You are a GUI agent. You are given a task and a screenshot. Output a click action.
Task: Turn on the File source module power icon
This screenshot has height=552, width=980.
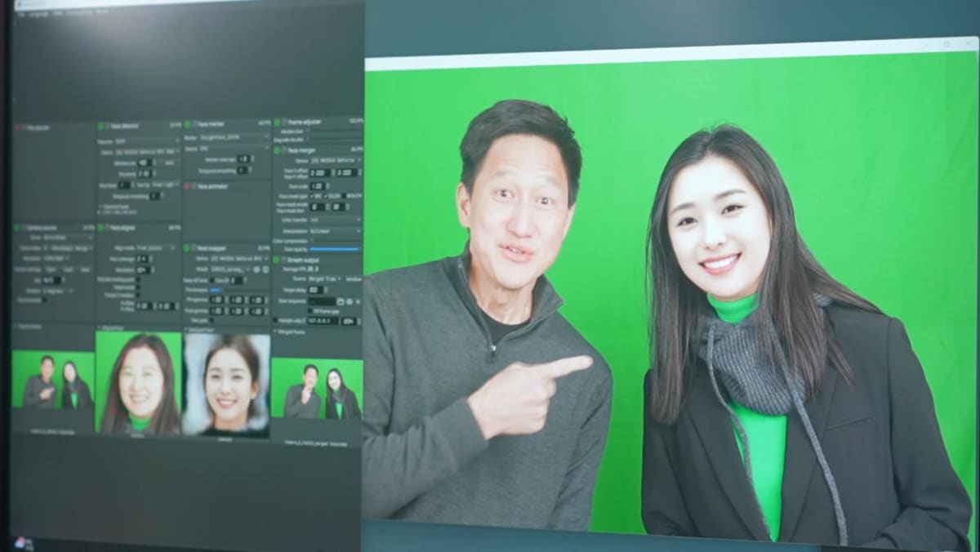pyautogui.click(x=17, y=127)
